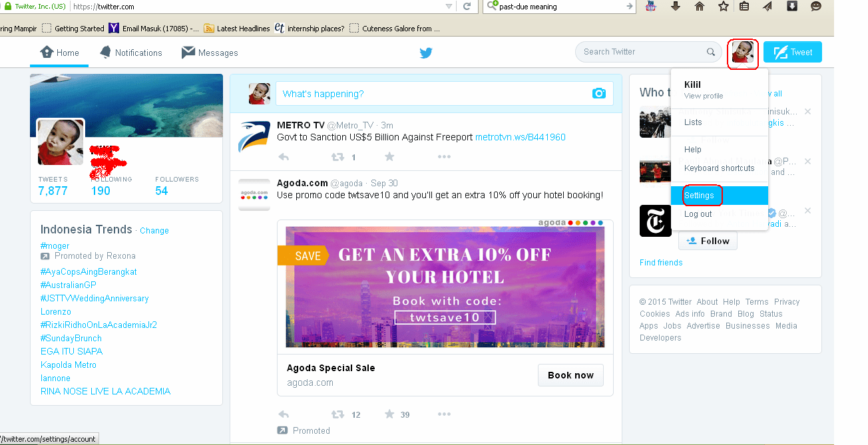
Task: Open Keyboard shortcuts menu entry
Action: click(720, 168)
